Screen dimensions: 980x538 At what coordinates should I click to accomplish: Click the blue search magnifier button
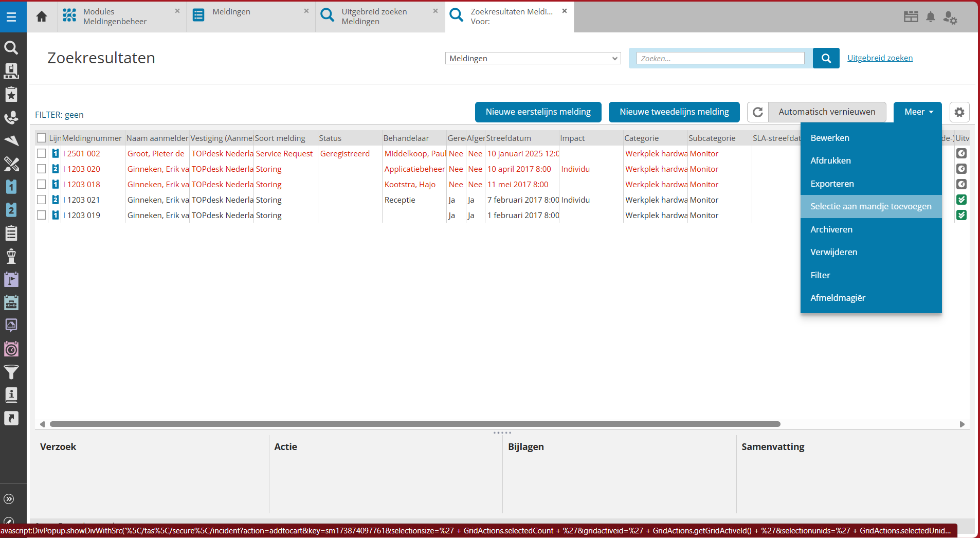click(826, 58)
